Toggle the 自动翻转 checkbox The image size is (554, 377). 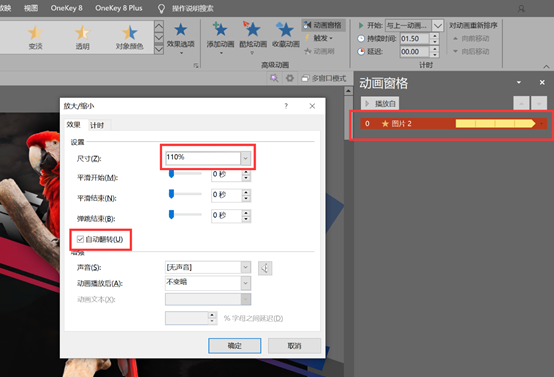click(x=80, y=239)
